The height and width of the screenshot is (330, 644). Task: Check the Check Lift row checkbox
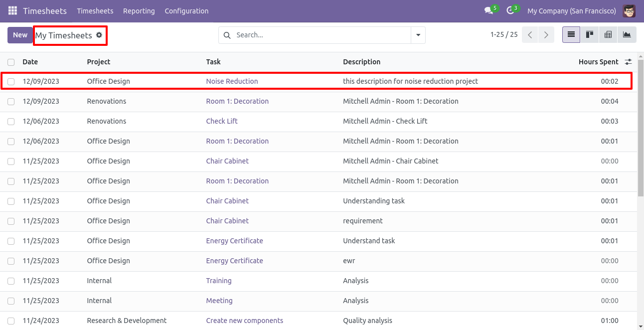pyautogui.click(x=11, y=121)
